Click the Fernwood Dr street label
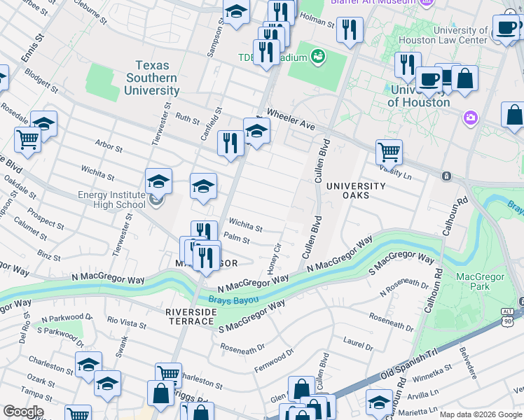524x420 pixels. [274, 360]
